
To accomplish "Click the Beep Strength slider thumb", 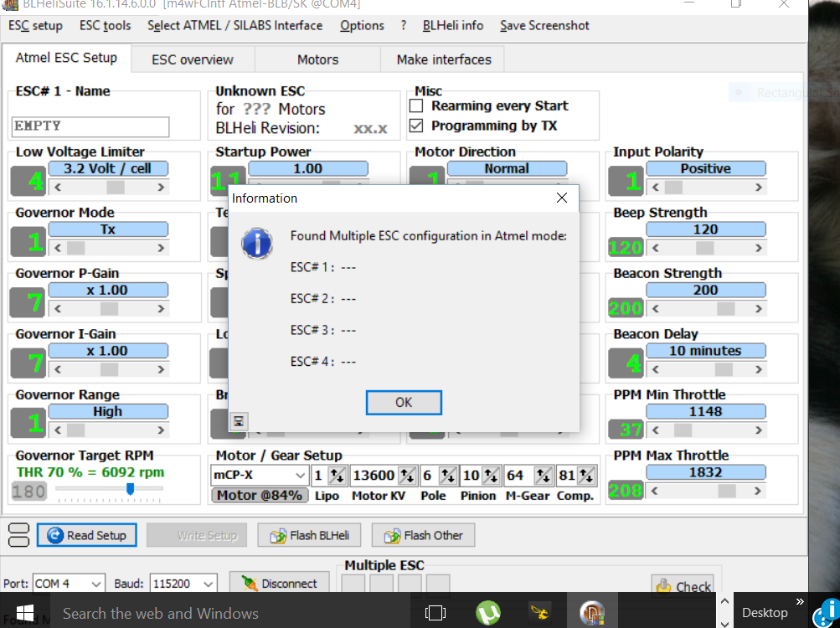I will click(x=705, y=248).
